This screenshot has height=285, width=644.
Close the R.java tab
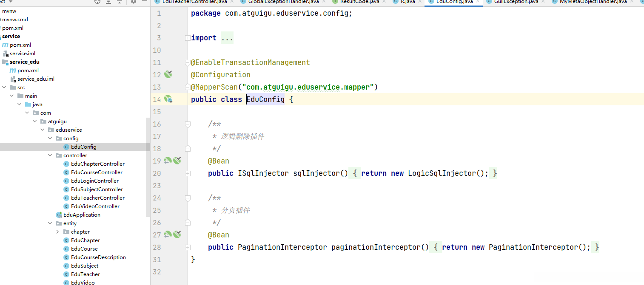click(x=419, y=2)
